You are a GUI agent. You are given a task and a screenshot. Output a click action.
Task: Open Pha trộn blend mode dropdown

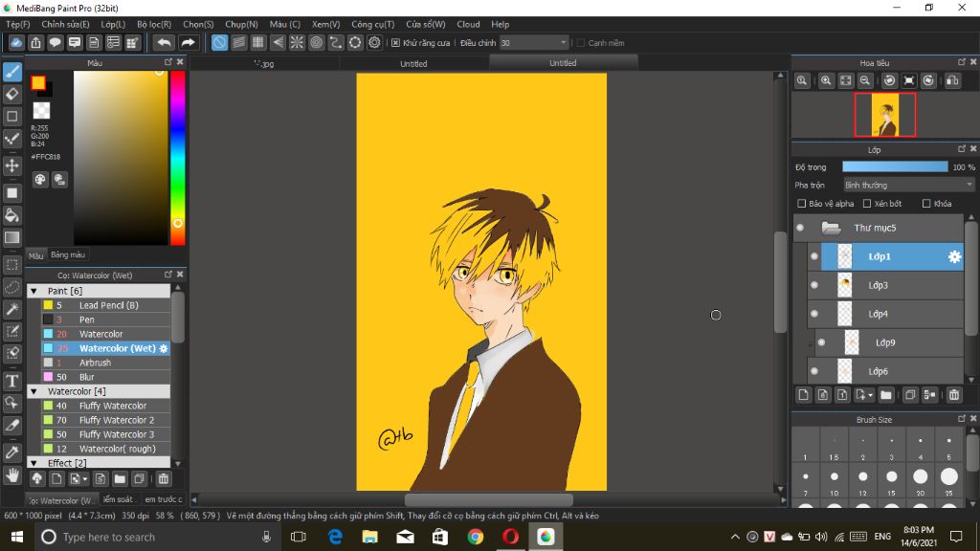click(909, 186)
